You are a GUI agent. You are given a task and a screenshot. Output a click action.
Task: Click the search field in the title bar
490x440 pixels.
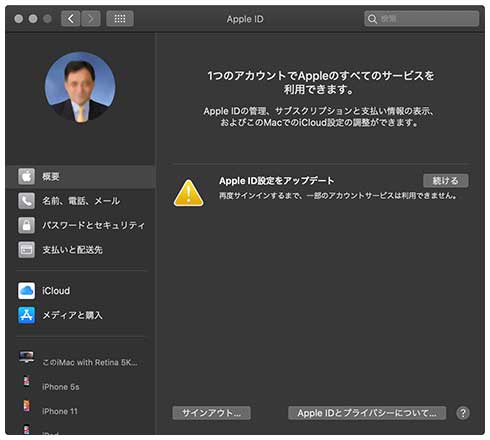click(421, 19)
